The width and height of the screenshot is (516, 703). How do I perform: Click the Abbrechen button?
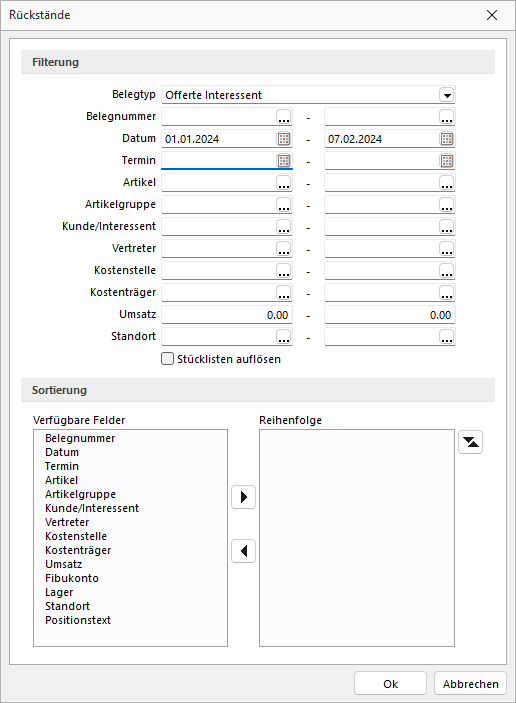click(470, 683)
